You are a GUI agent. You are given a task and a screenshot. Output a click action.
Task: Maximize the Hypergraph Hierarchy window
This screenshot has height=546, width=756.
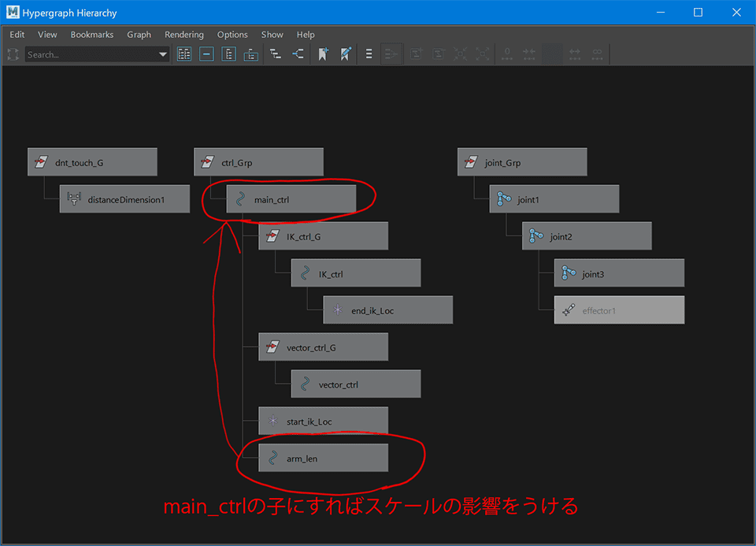(698, 13)
